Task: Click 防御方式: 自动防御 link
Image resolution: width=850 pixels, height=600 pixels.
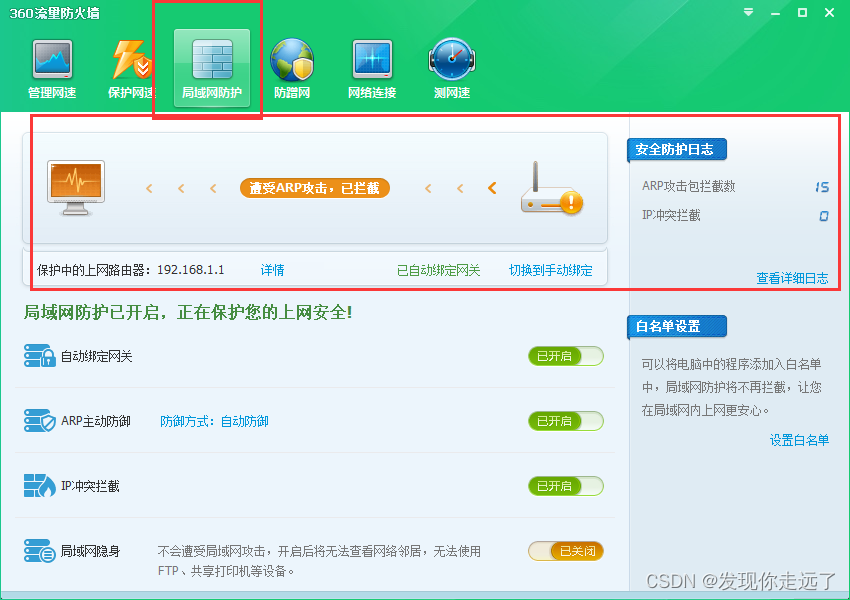Action: [214, 421]
